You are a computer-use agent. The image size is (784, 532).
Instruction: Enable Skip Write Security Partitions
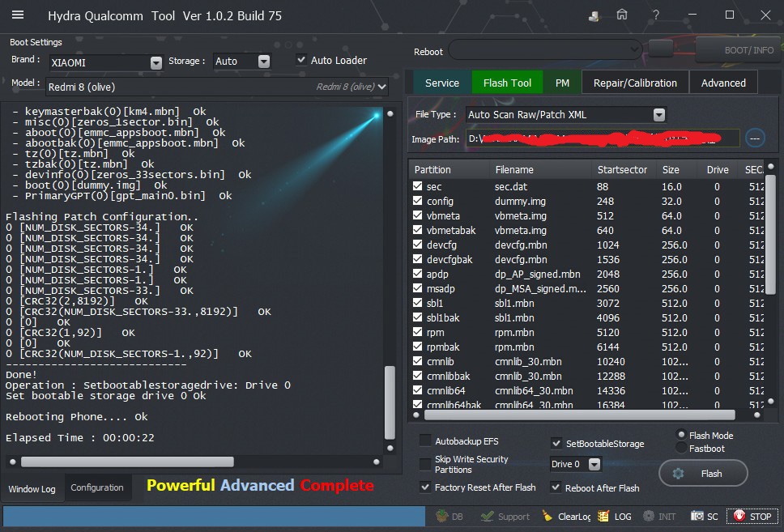pos(425,463)
